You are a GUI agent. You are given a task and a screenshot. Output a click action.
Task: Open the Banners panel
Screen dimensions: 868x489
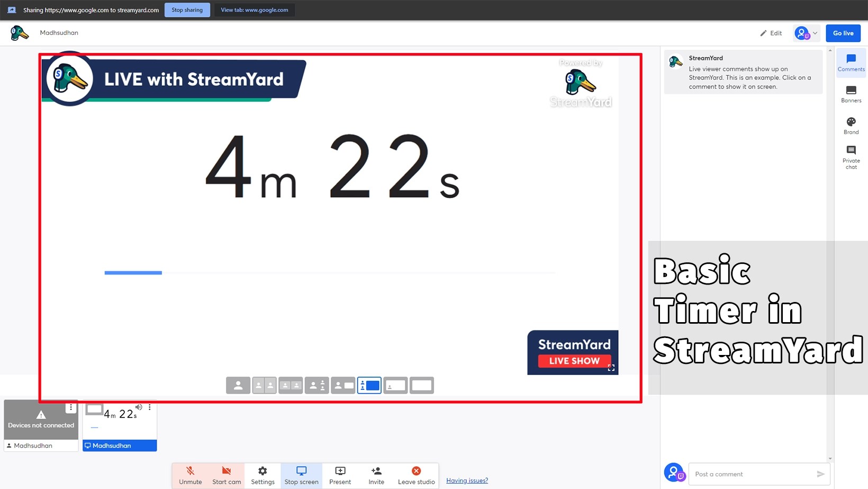(851, 94)
